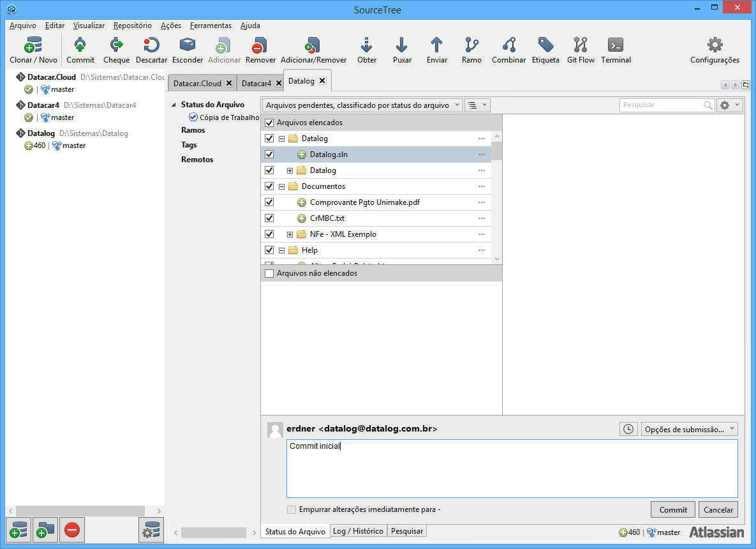The width and height of the screenshot is (756, 549).
Task: Close the Datacar4 tab
Action: coord(278,83)
